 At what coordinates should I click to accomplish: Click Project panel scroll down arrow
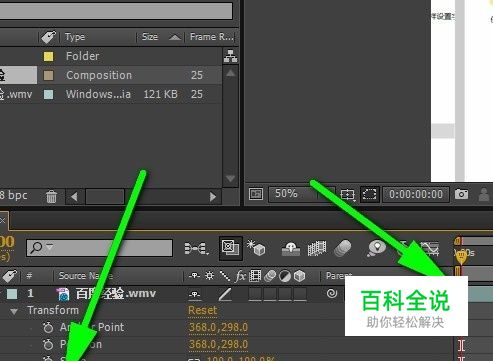pyautogui.click(x=230, y=179)
